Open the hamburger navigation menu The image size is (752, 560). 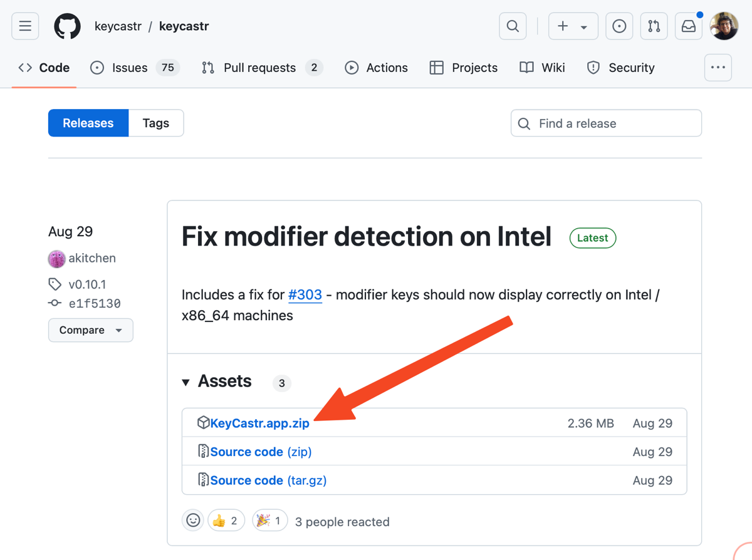click(25, 26)
